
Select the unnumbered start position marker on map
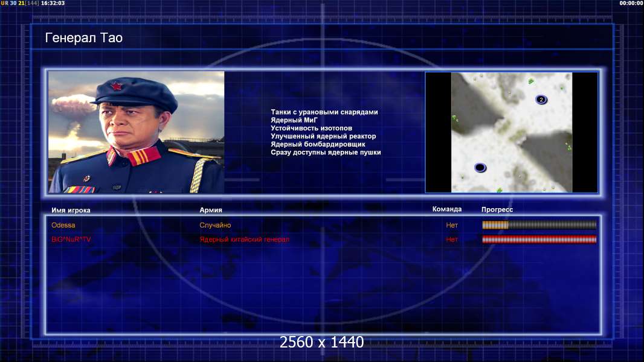pos(480,167)
